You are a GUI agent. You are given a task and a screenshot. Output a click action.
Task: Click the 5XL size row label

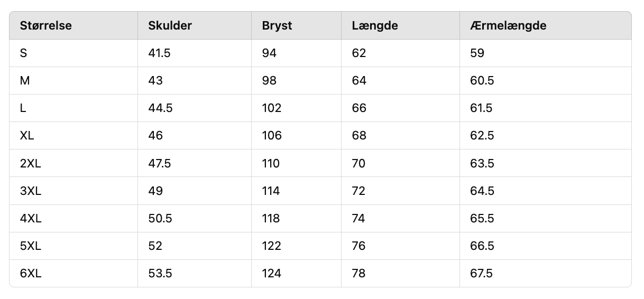[x=30, y=246]
